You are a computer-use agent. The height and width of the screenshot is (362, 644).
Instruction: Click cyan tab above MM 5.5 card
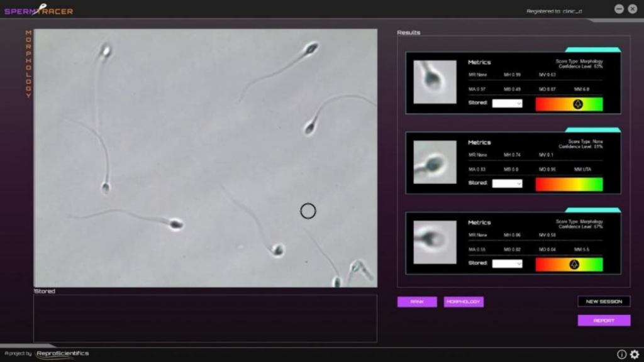pos(592,210)
